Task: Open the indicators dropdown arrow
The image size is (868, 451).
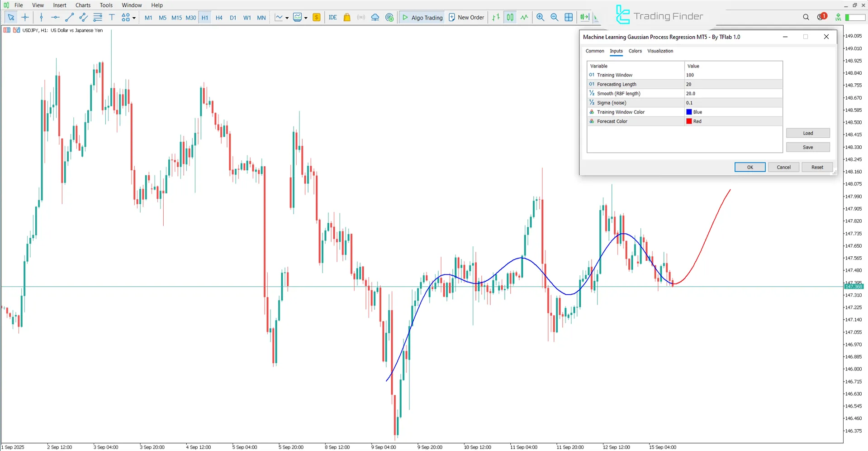Action: click(306, 18)
